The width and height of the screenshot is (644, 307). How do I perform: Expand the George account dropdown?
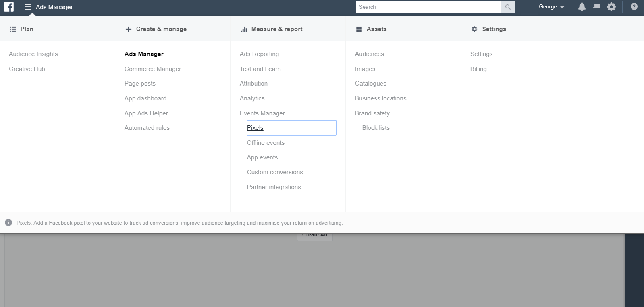click(551, 7)
